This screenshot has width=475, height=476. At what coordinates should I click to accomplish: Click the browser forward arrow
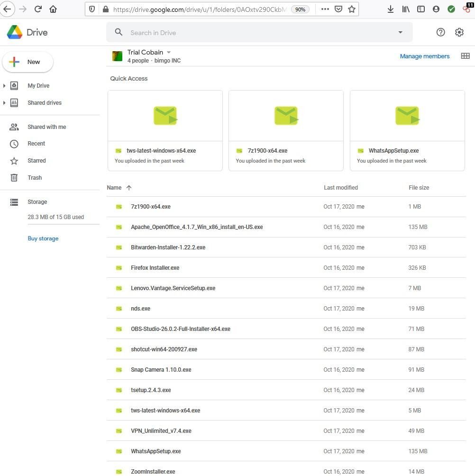click(23, 9)
